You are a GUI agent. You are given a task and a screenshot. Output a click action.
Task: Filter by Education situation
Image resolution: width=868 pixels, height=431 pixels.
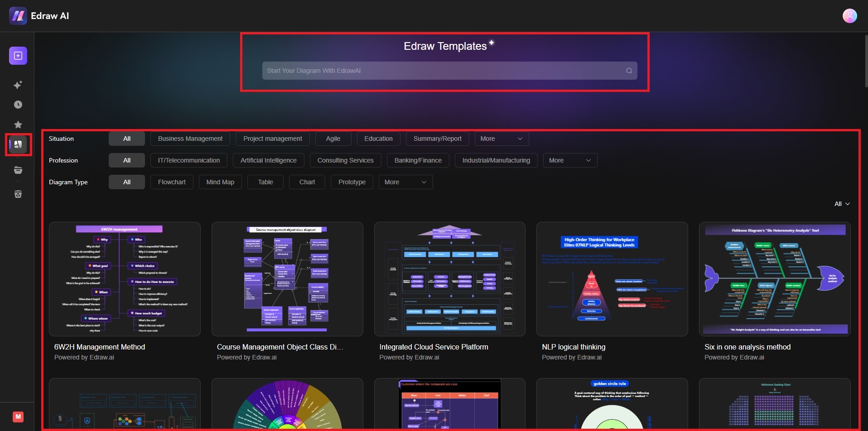tap(378, 139)
